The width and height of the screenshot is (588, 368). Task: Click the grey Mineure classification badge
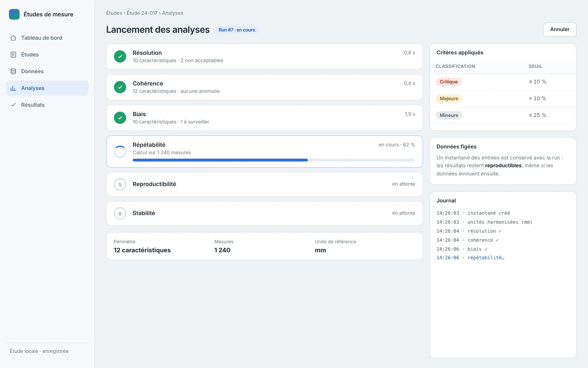coord(449,115)
